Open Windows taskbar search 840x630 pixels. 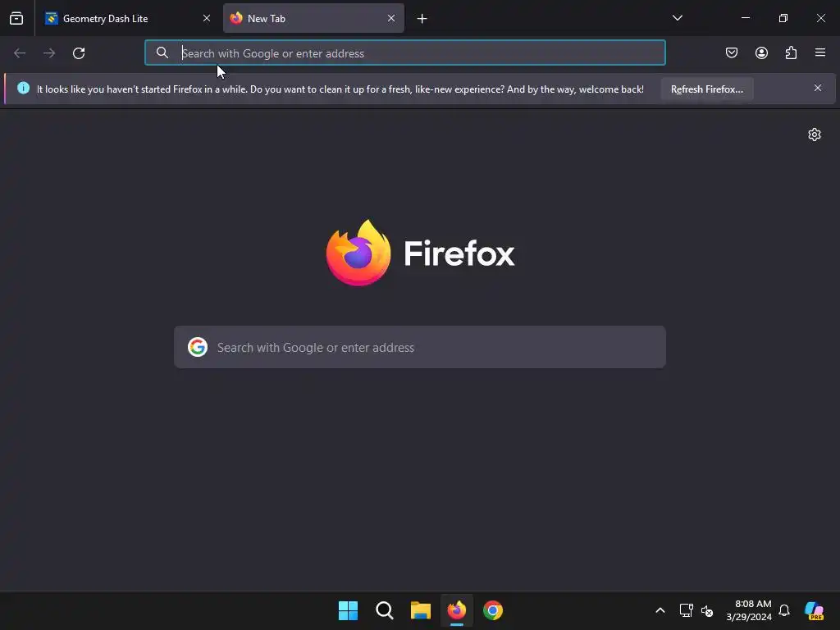pos(385,610)
